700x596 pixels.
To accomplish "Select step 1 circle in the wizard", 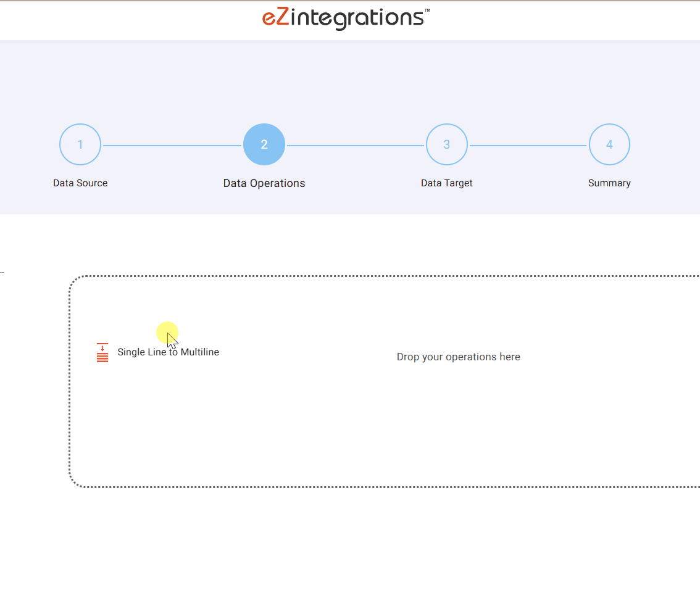I will click(x=80, y=144).
